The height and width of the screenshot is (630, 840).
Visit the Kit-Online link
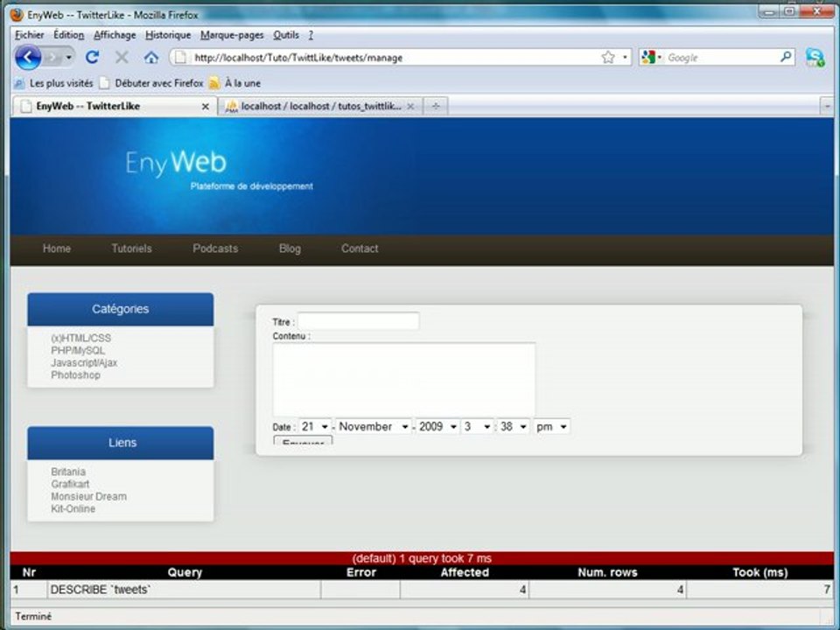pos(73,509)
